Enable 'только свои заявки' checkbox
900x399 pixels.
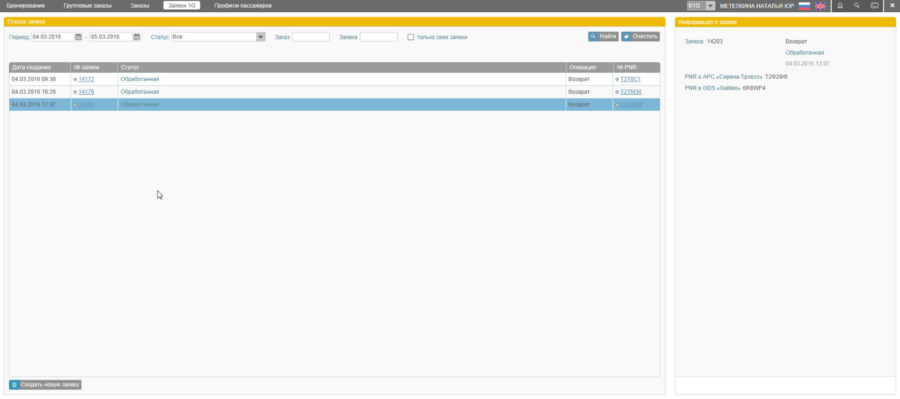(x=410, y=37)
